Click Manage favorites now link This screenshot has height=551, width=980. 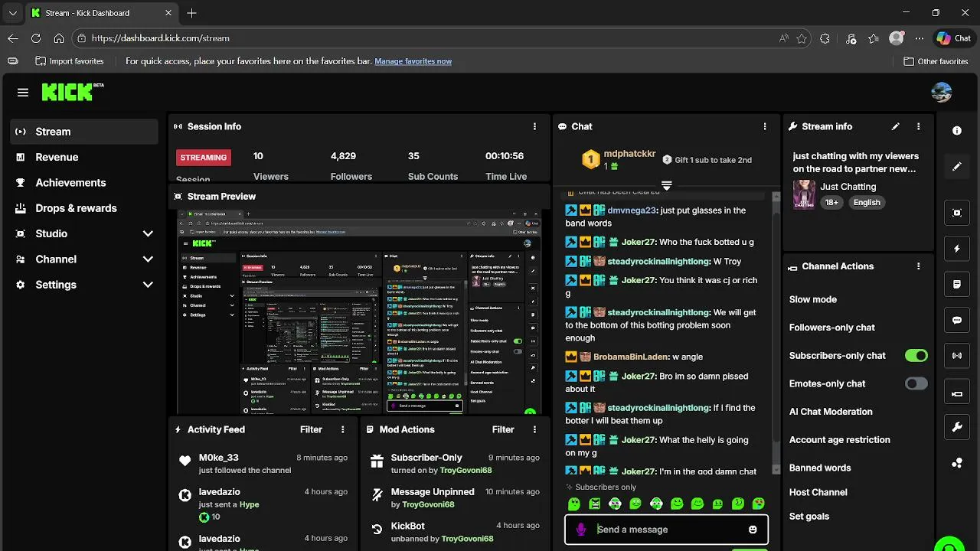[x=413, y=61]
